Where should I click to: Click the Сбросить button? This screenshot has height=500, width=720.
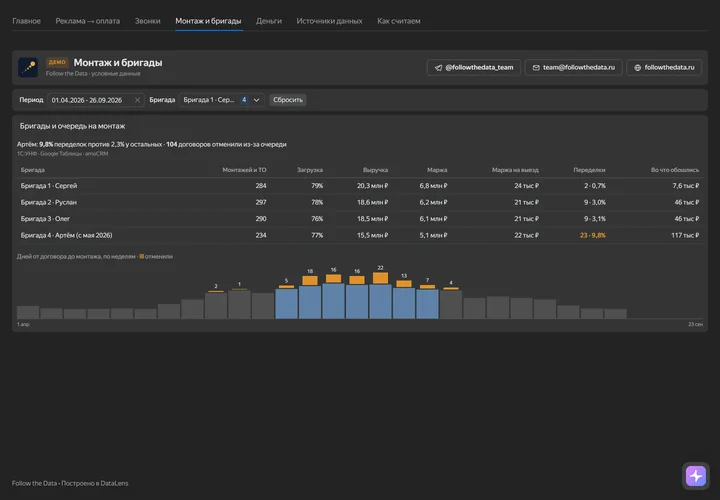(x=288, y=100)
